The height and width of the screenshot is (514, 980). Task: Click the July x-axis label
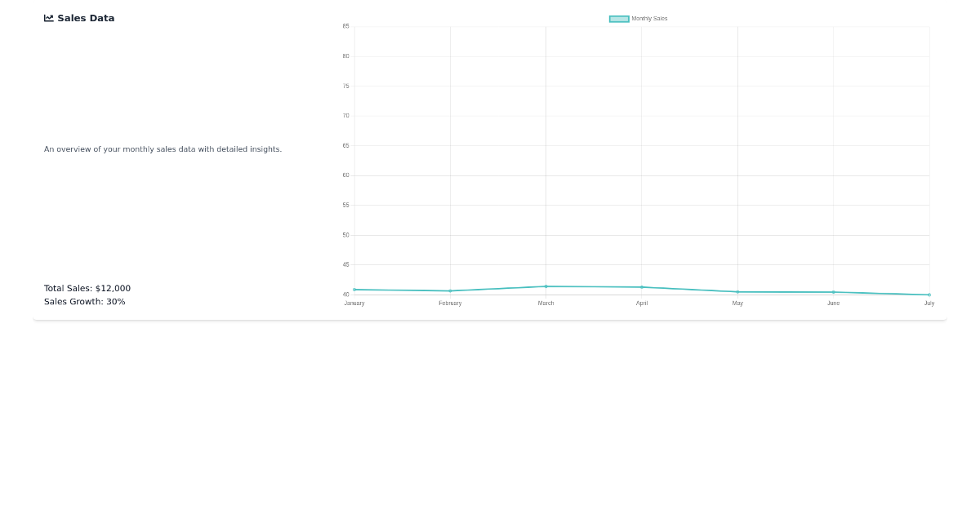929,304
